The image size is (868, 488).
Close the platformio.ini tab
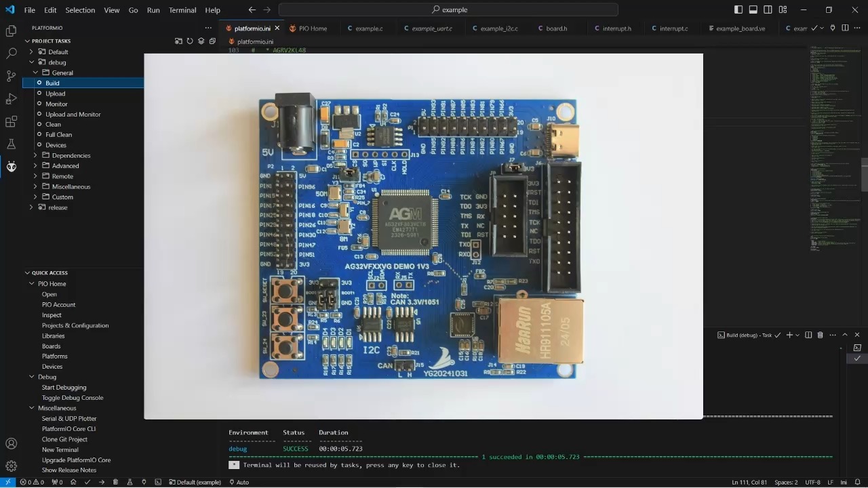click(x=277, y=28)
